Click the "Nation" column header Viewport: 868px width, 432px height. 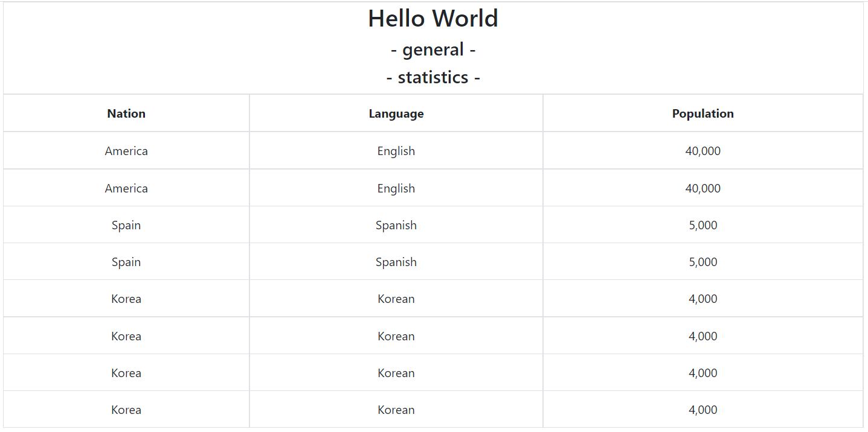(126, 113)
